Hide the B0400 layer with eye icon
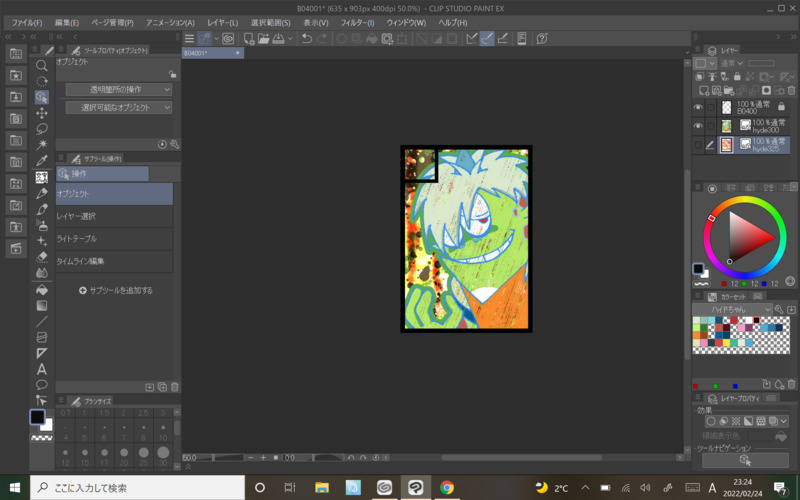Viewport: 800px width, 500px height. [x=698, y=108]
